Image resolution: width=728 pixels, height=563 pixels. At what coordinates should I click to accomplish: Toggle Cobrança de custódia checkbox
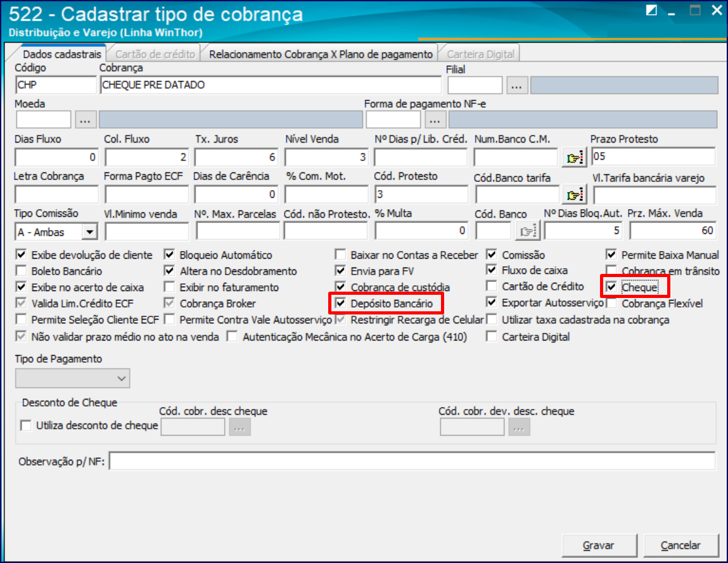(x=340, y=287)
